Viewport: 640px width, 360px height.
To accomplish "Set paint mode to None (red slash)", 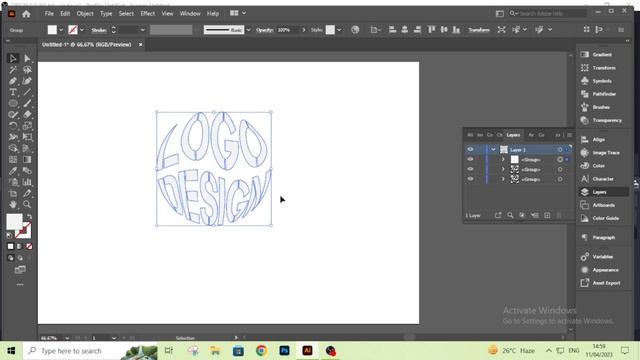I will 29,247.
